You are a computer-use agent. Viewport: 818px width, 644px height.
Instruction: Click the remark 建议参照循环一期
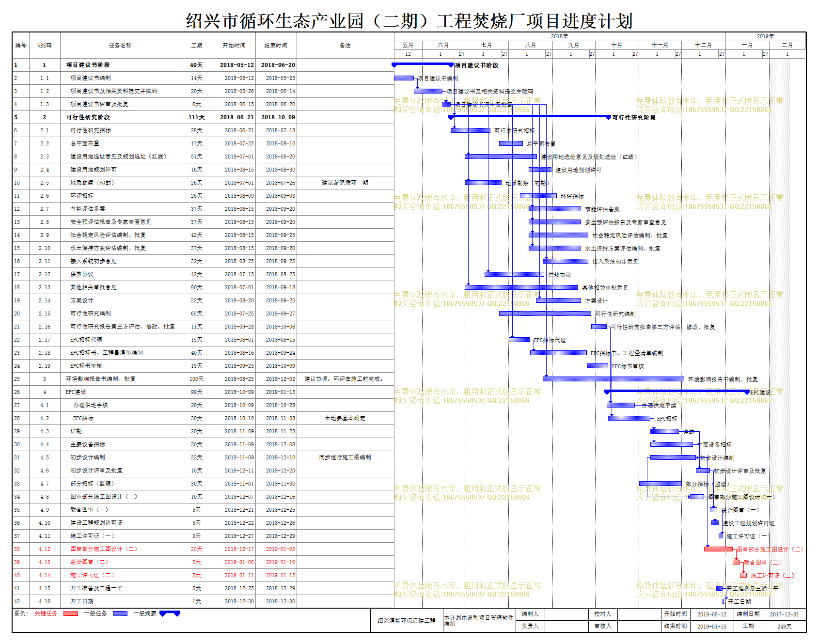[x=345, y=183]
